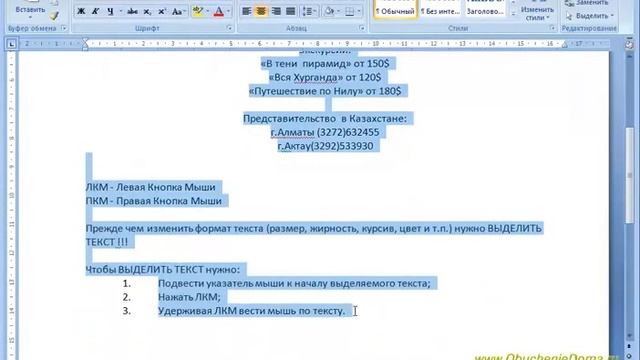The width and height of the screenshot is (640, 360).
Task: Apply paragraph shading fill
Action: pos(329,11)
